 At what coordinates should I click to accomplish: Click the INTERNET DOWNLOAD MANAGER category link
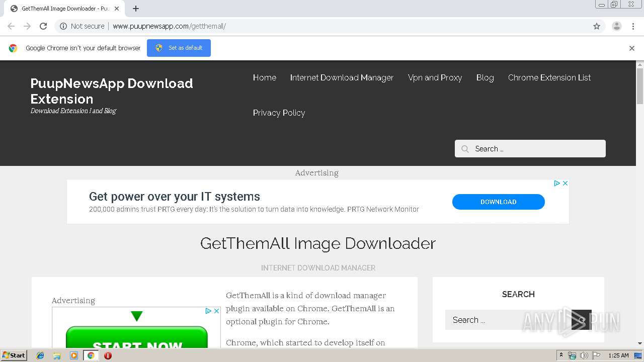(318, 268)
